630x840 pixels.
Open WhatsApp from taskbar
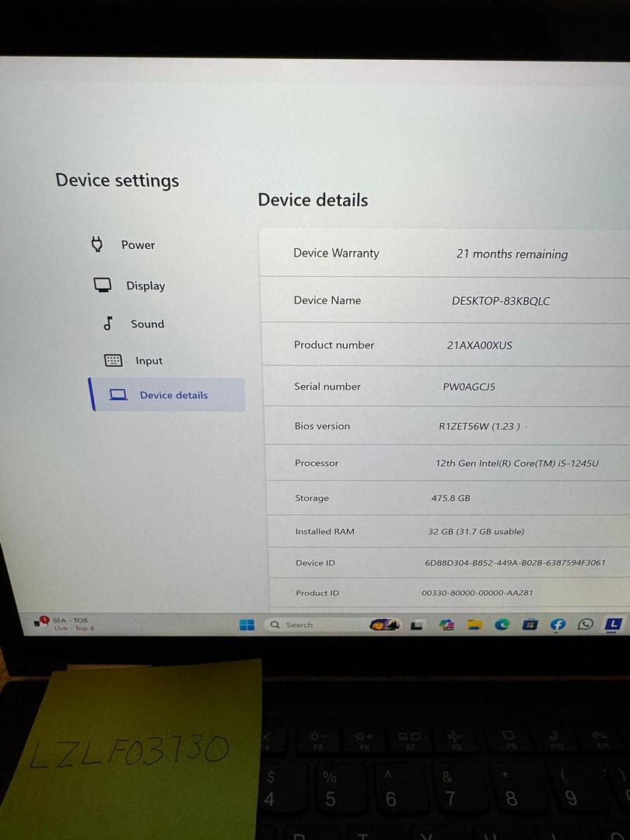coord(586,624)
